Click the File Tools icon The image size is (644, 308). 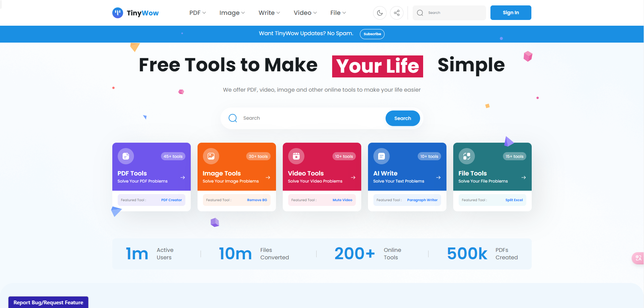[x=467, y=156]
